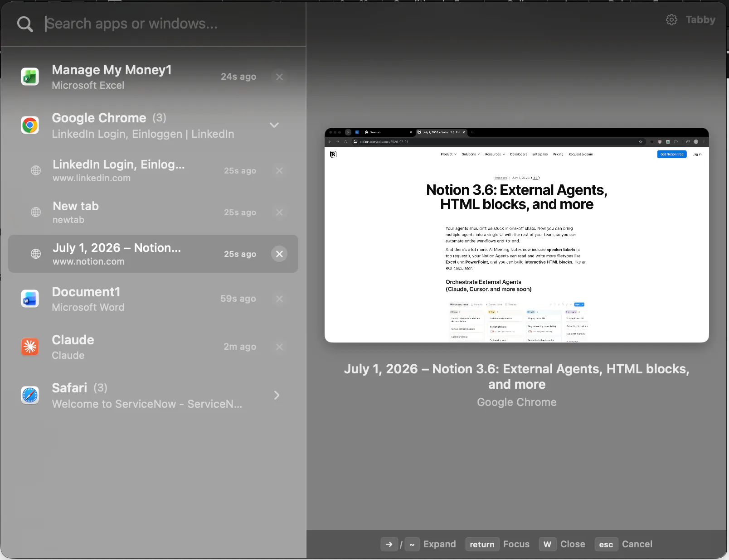The height and width of the screenshot is (560, 729).
Task: Close the July 1, 2026 Notion tab
Action: (279, 254)
